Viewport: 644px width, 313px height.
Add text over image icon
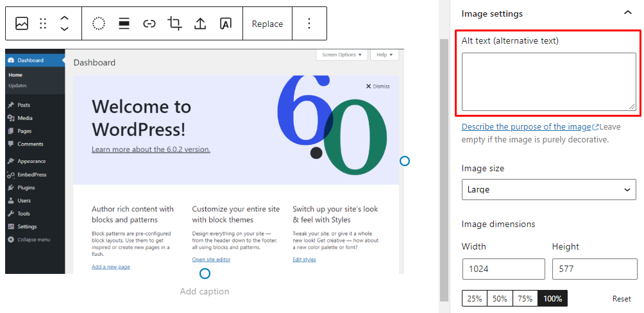click(226, 24)
